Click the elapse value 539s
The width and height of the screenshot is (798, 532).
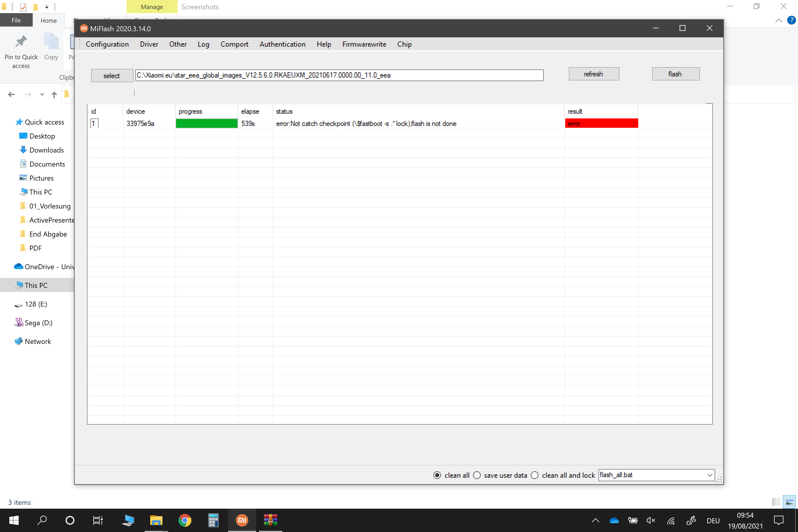248,123
